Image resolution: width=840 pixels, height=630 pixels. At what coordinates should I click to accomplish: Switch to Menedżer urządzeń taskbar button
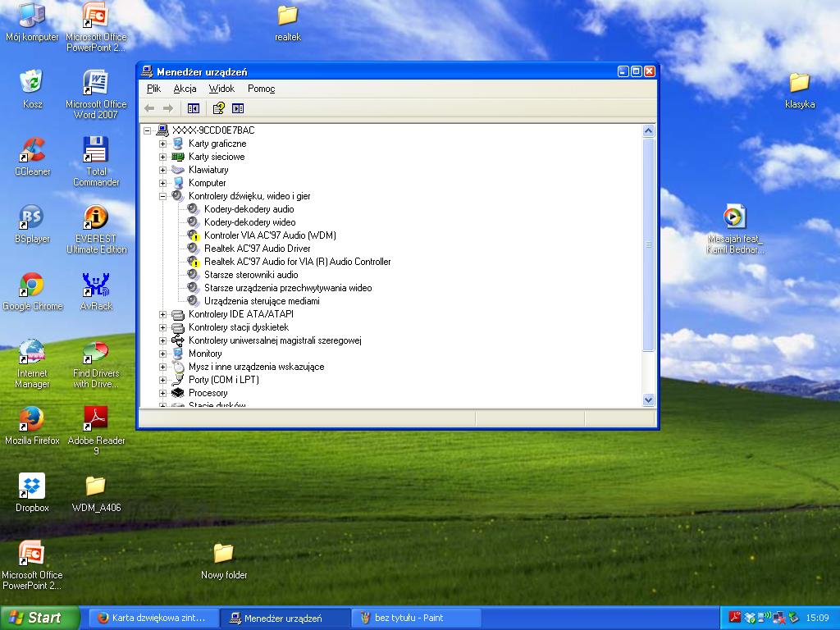click(285, 618)
